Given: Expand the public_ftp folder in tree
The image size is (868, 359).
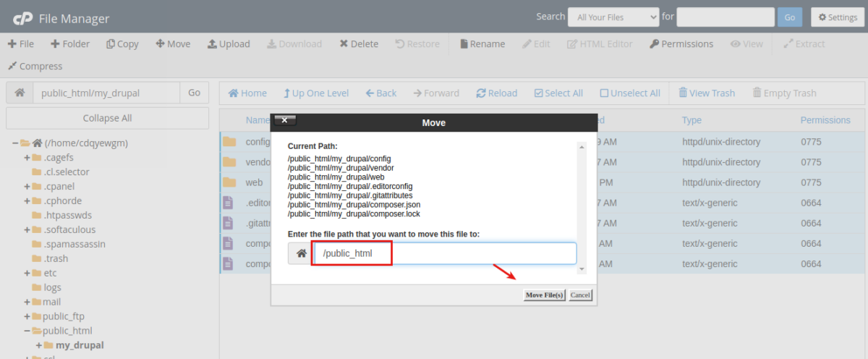Looking at the screenshot, I should coord(27,316).
